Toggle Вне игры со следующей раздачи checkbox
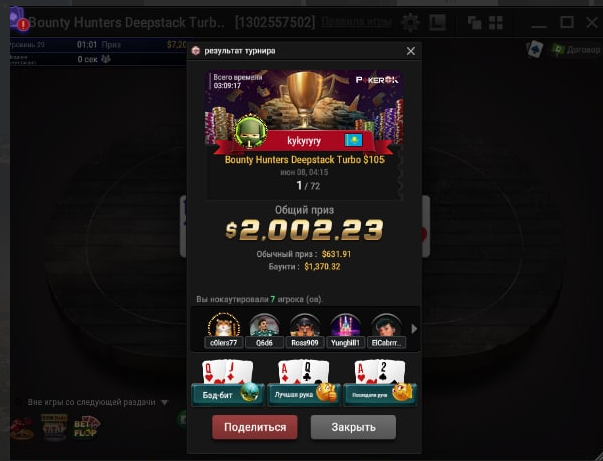Image resolution: width=603 pixels, height=461 pixels. 18,402
